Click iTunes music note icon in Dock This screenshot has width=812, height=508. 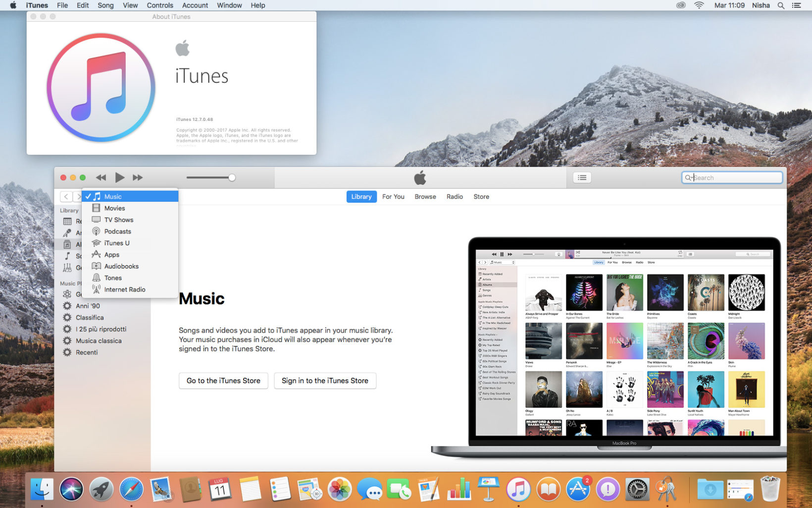point(518,490)
